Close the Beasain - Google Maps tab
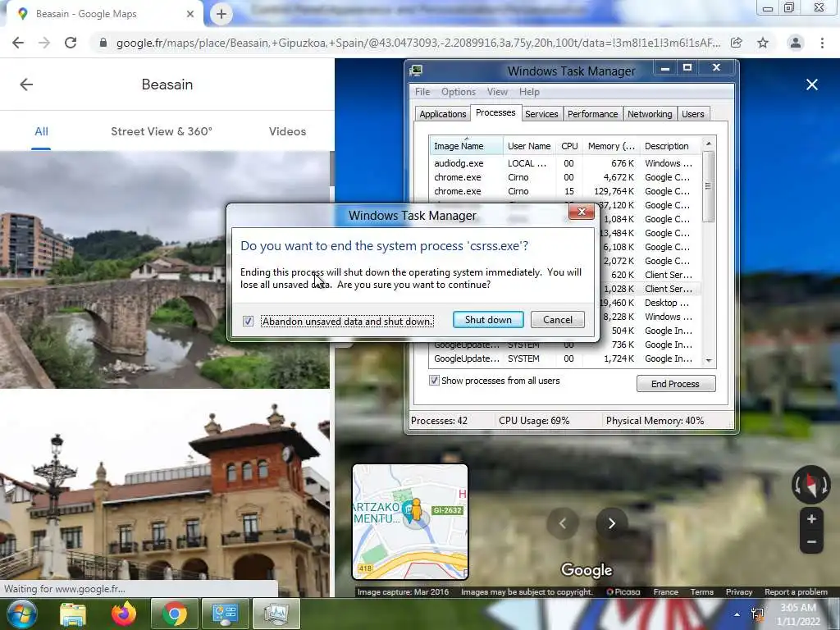840x630 pixels. point(190,14)
